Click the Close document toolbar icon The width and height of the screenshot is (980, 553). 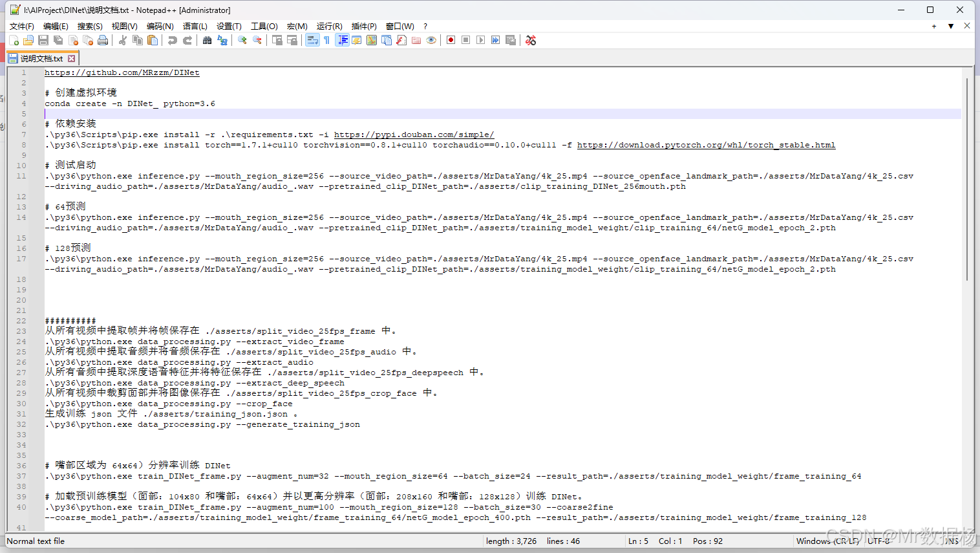73,40
